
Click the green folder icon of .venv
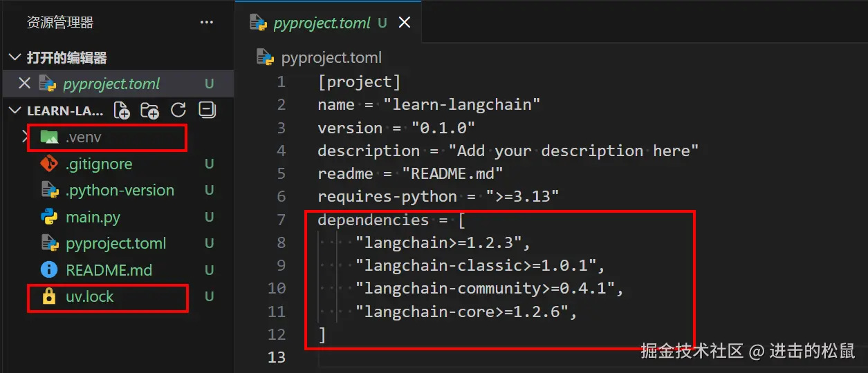(x=49, y=137)
